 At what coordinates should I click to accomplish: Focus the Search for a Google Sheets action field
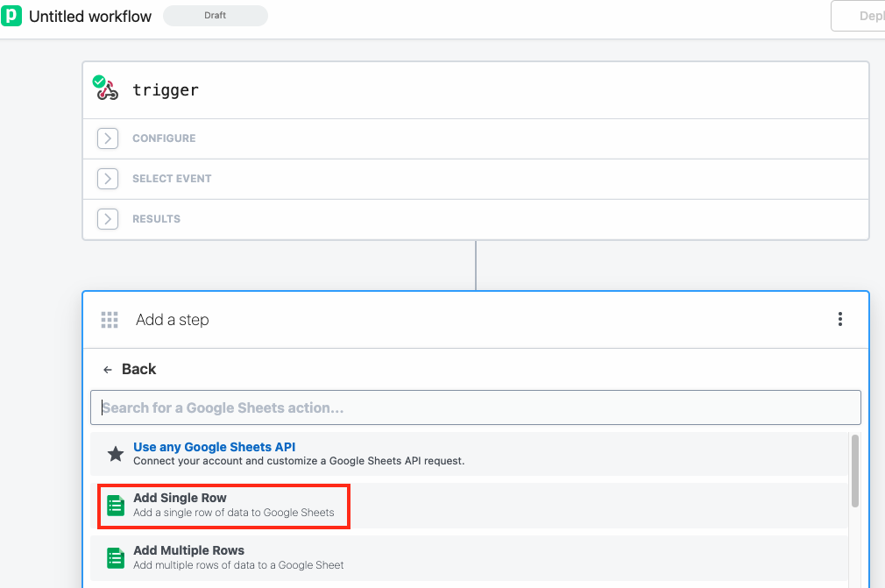point(476,407)
